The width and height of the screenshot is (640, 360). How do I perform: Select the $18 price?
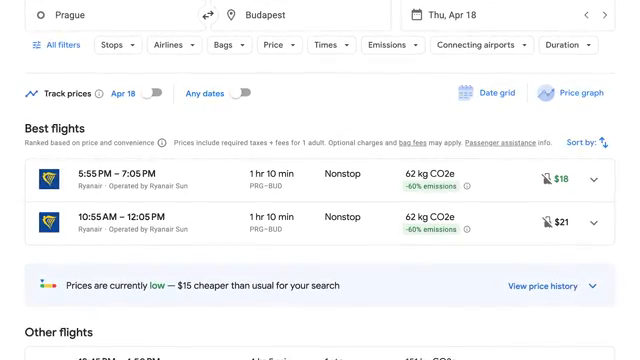tap(561, 179)
